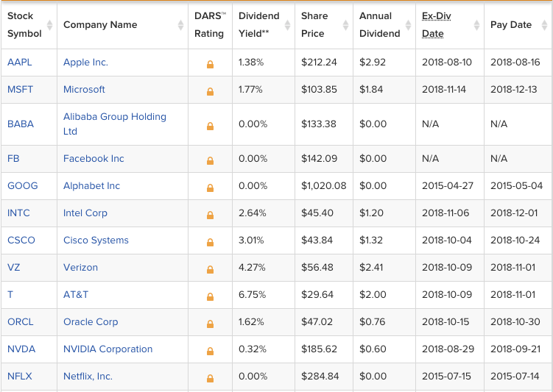Open the CSCO stock symbol link
The image size is (553, 392).
[21, 240]
